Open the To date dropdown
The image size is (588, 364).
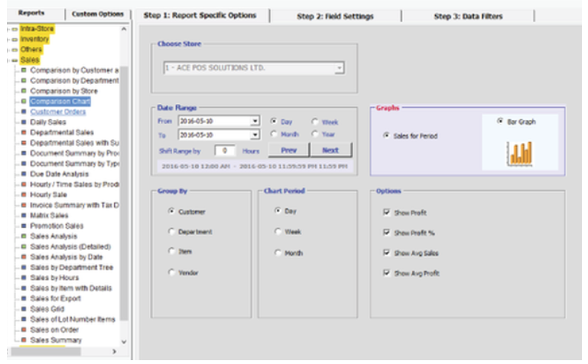(255, 135)
